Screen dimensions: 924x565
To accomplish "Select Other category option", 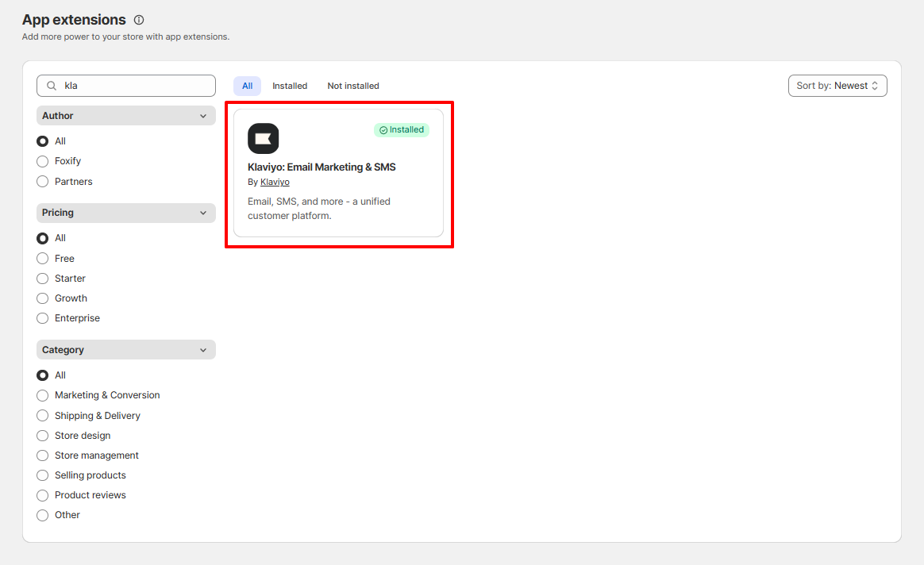I will pyautogui.click(x=42, y=516).
